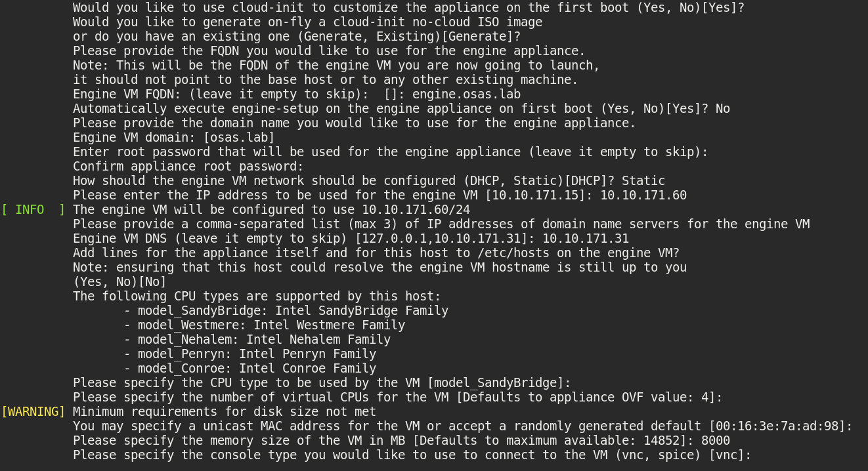
Task: Click the typed IP address 10.10.171.60
Action: (643, 195)
